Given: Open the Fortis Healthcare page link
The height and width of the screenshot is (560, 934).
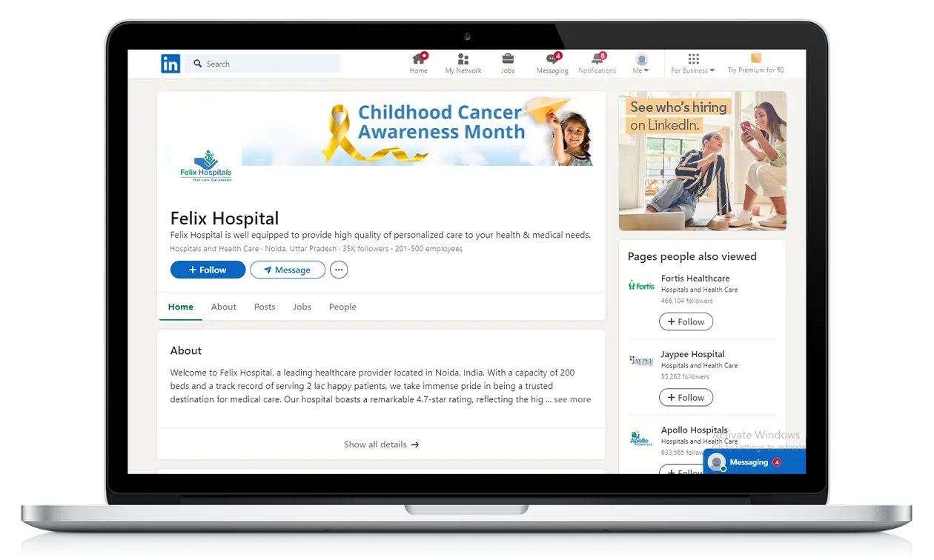Looking at the screenshot, I should 695,279.
